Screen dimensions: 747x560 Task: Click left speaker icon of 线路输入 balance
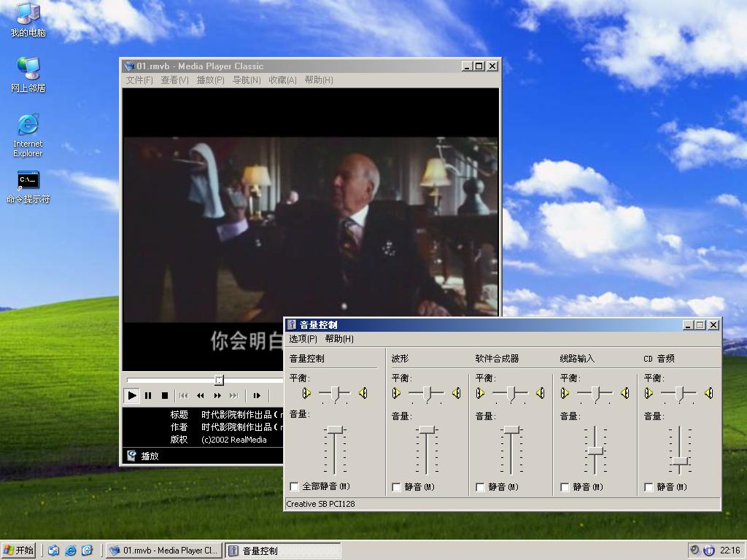pyautogui.click(x=565, y=393)
